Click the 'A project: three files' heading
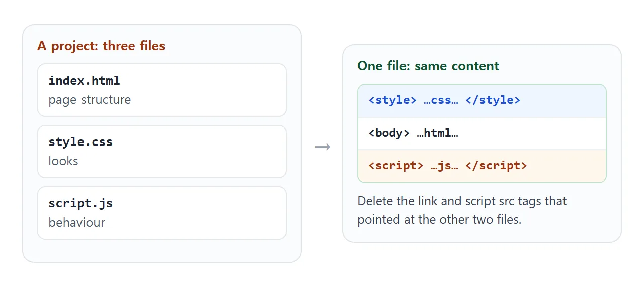The height and width of the screenshot is (289, 644). [101, 46]
